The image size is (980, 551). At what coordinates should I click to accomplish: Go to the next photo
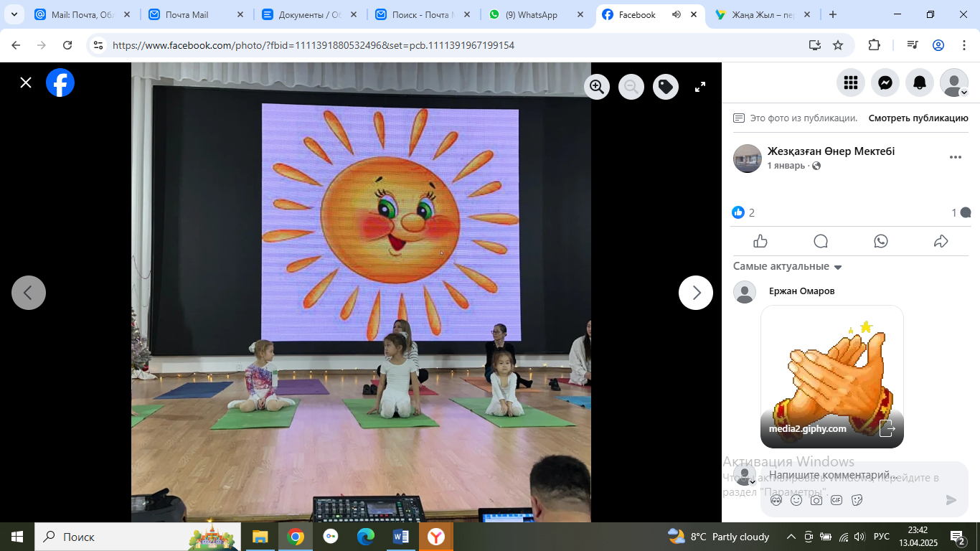[x=696, y=293]
